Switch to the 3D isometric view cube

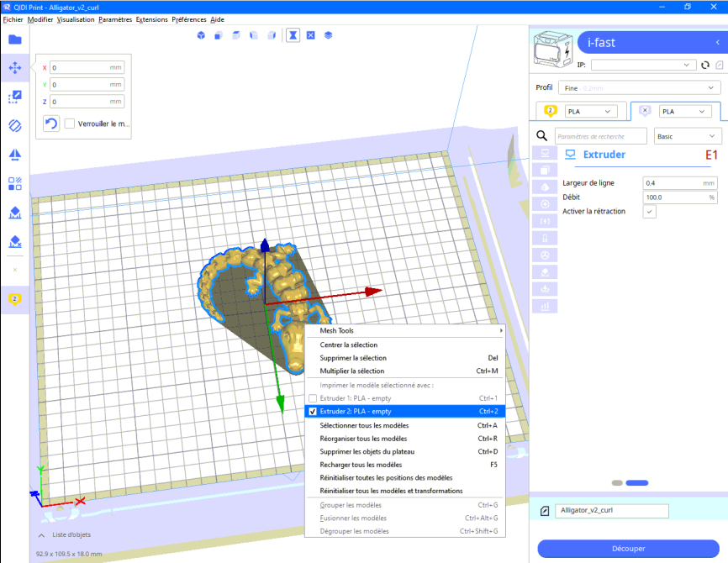point(201,35)
